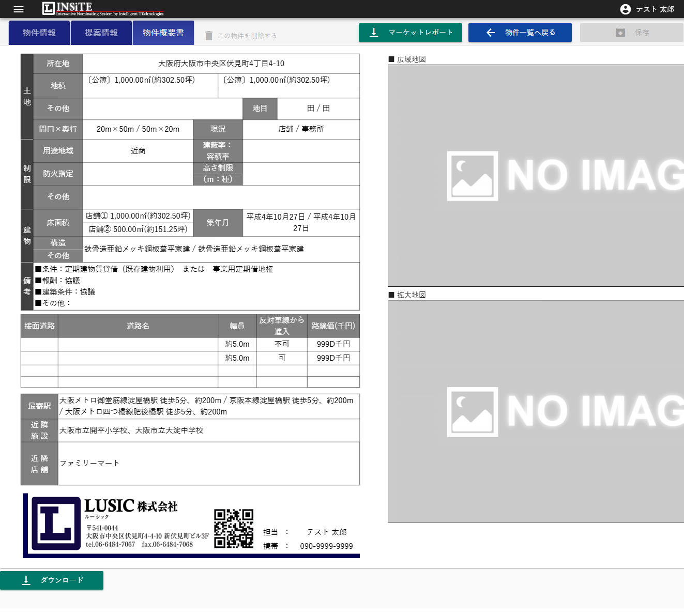
Task: Click the 物件一覧へ戻る button
Action: pos(520,32)
